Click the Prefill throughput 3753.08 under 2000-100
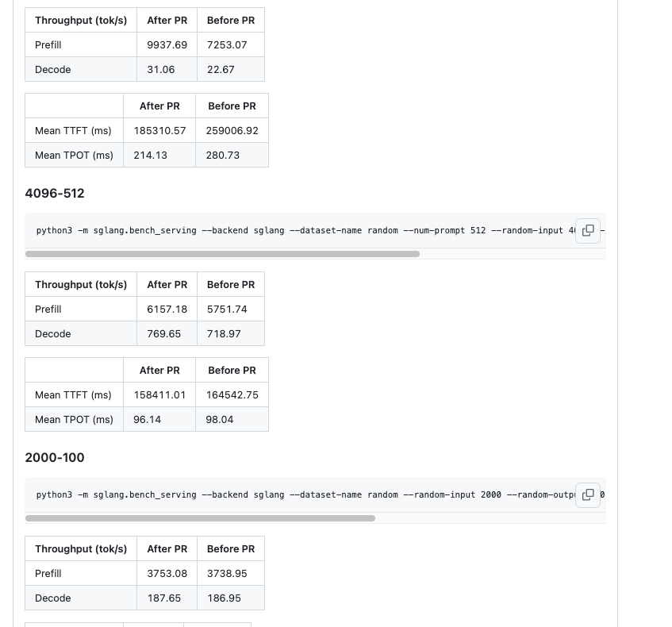The height and width of the screenshot is (627, 672). point(167,573)
